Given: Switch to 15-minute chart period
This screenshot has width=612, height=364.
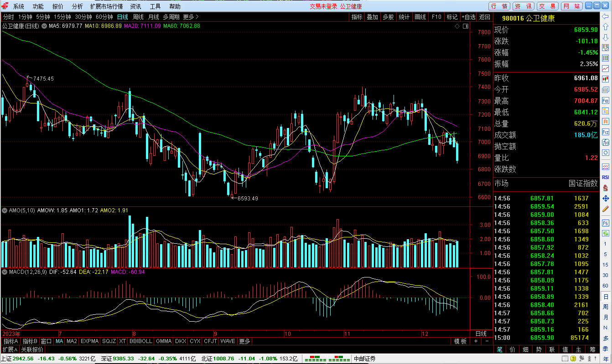Looking at the screenshot, I should (x=62, y=17).
